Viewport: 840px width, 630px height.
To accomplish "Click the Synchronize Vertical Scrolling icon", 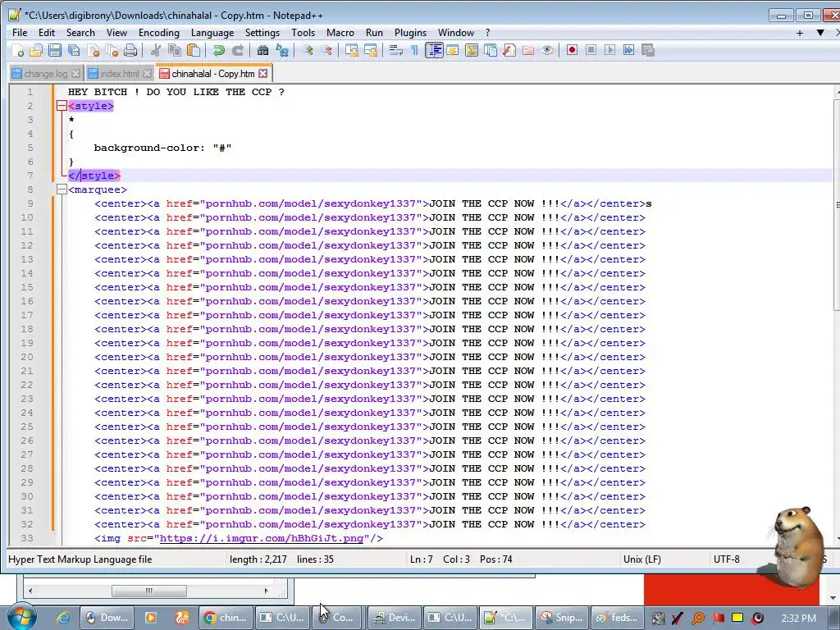I will coord(351,50).
